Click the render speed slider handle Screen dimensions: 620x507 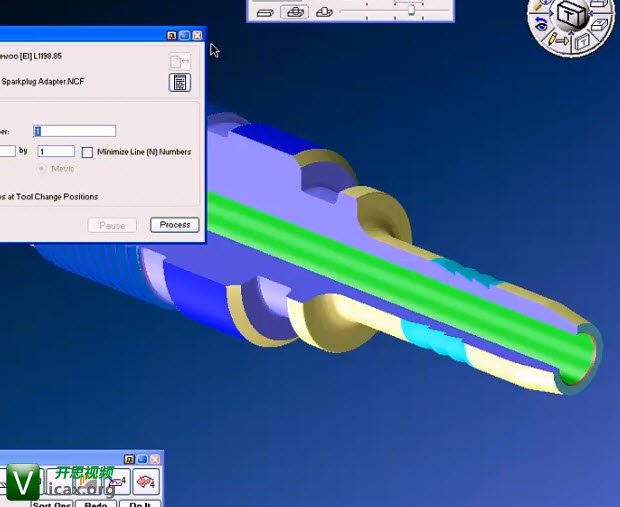[411, 10]
